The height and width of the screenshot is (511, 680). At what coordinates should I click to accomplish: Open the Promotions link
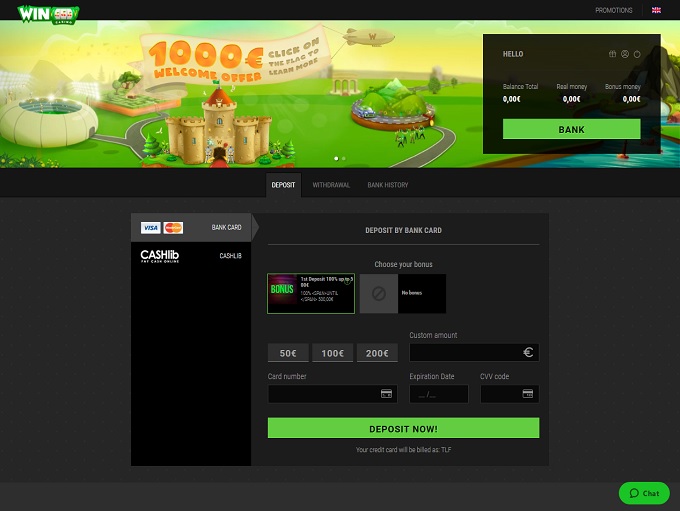tap(613, 10)
